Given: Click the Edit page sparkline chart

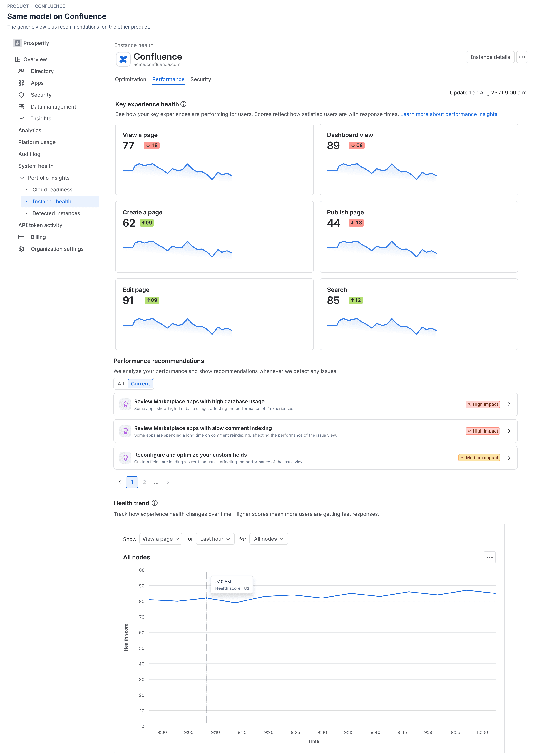Looking at the screenshot, I should [178, 326].
